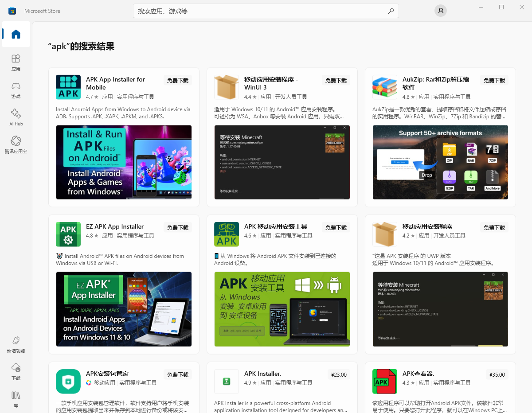Open the 库 (Library) page
This screenshot has height=413, width=532.
tap(16, 398)
